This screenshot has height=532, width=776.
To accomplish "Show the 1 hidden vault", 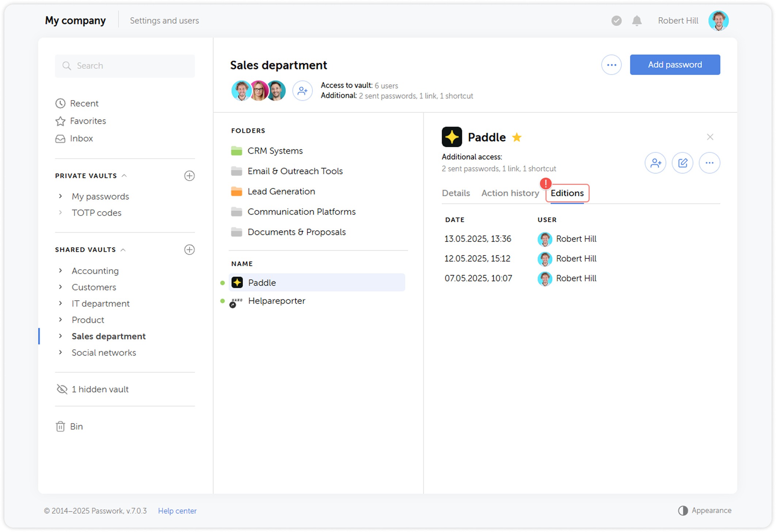I will [x=100, y=389].
